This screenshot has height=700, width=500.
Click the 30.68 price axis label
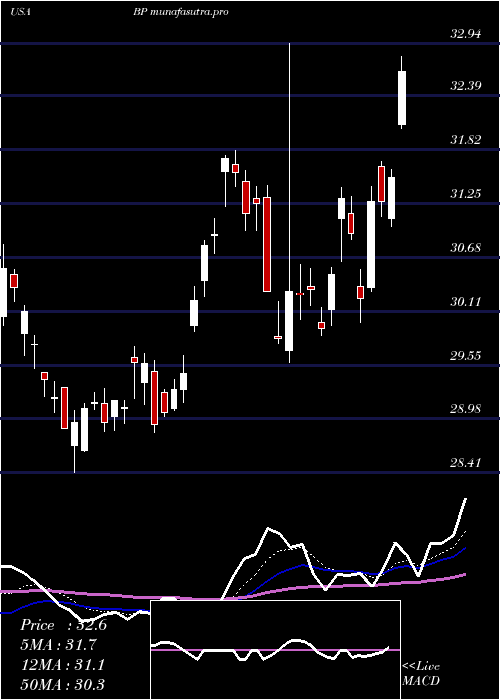click(466, 248)
